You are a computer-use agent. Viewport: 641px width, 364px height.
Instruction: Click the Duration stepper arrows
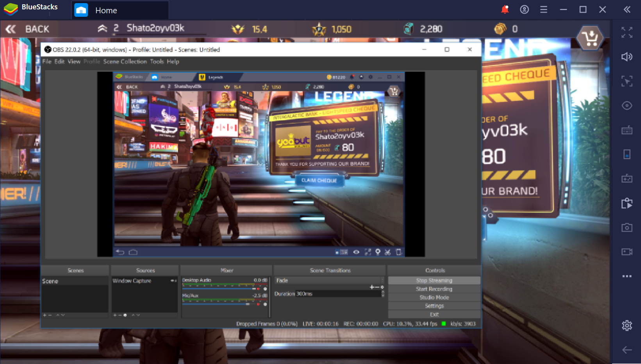tap(383, 294)
